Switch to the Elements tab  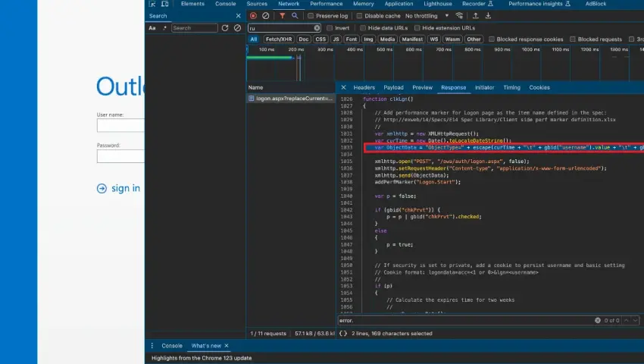click(192, 4)
